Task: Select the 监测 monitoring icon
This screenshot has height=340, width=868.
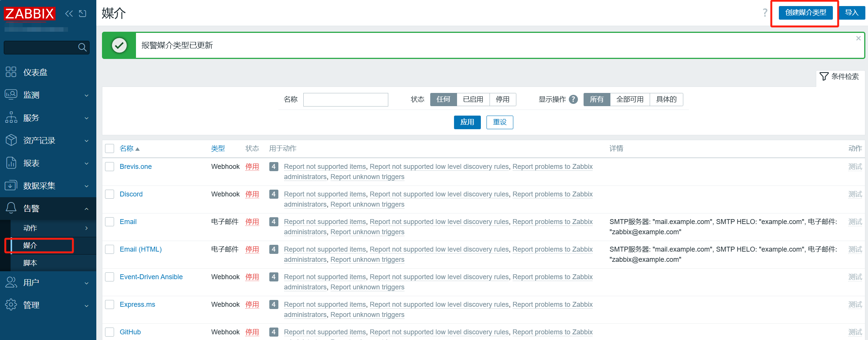Action: 11,95
